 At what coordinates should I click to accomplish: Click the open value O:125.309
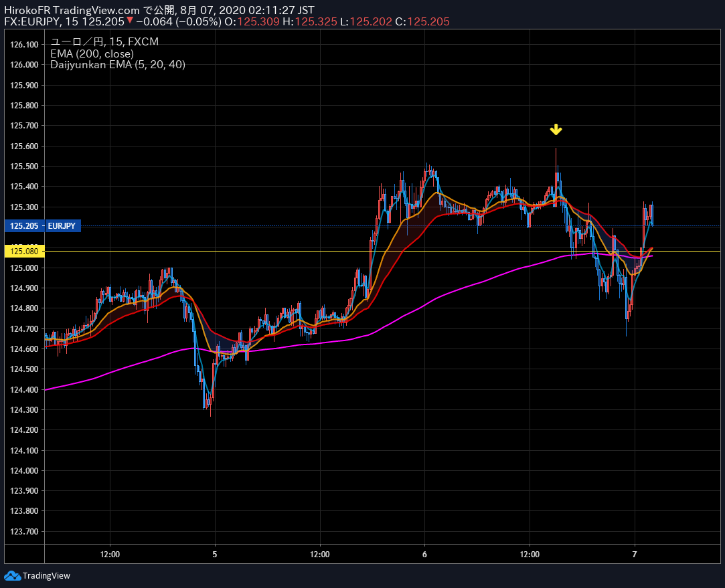coord(252,21)
